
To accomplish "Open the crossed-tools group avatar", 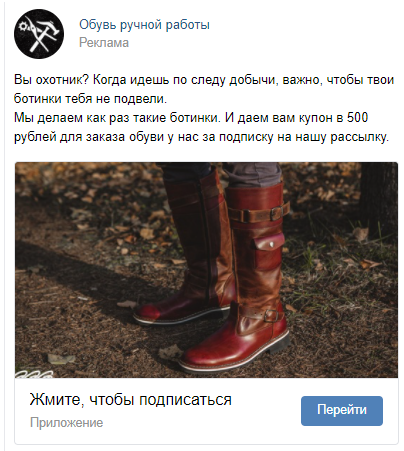I will (x=39, y=34).
